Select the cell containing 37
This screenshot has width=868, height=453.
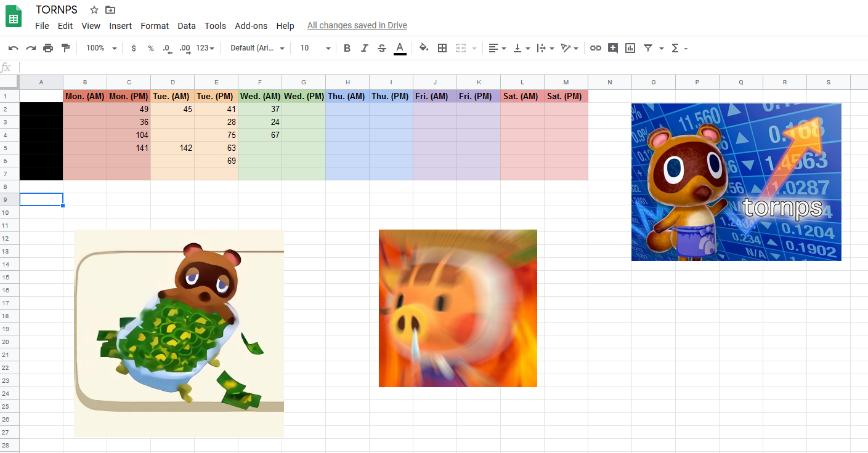[x=260, y=109]
